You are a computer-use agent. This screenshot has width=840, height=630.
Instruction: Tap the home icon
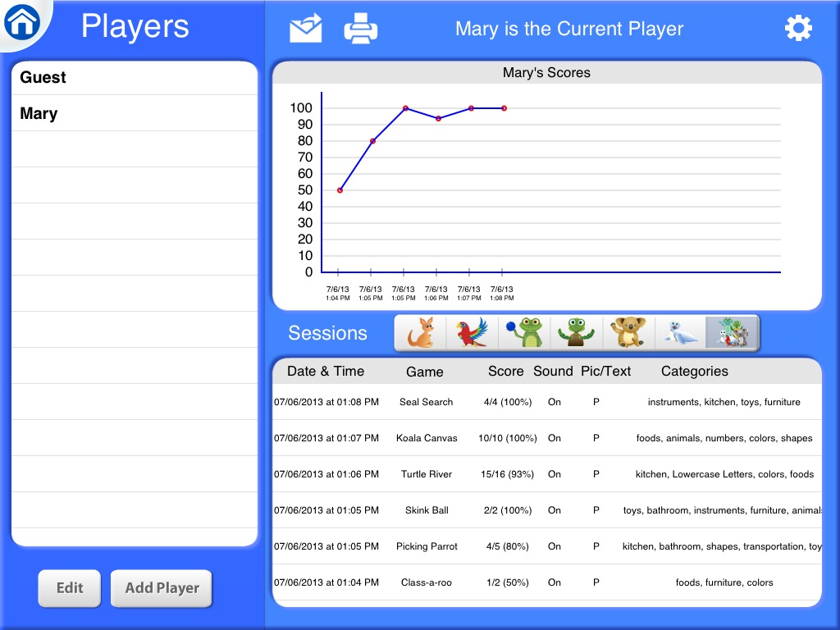tap(22, 22)
